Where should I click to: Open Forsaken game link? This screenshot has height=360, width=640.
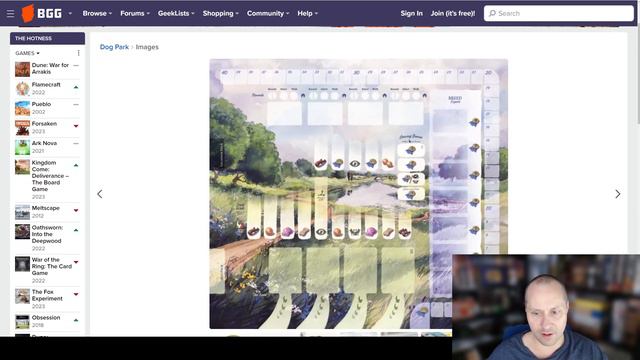coord(44,124)
